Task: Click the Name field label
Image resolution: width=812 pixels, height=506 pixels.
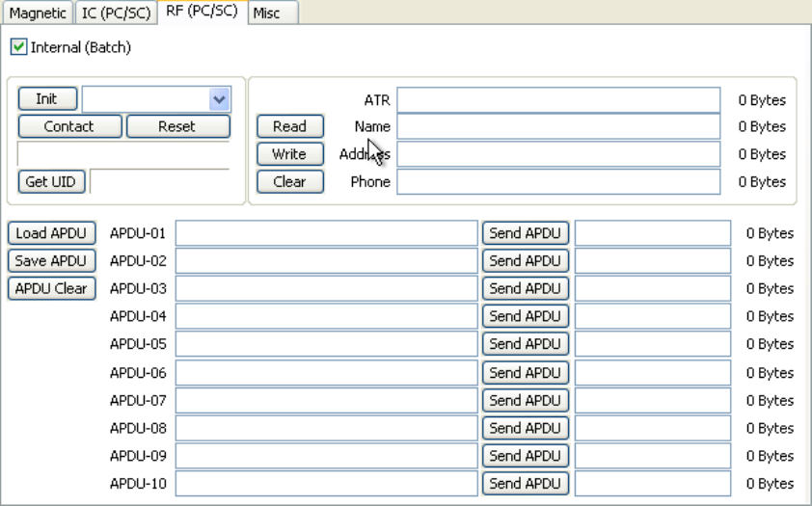Action: pos(372,127)
